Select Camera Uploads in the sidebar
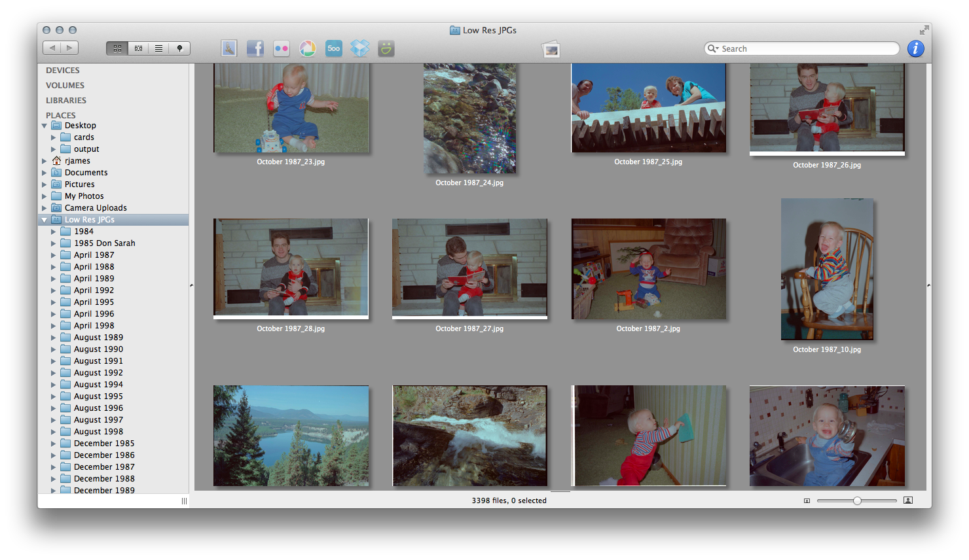Image resolution: width=969 pixels, height=560 pixels. pos(96,208)
